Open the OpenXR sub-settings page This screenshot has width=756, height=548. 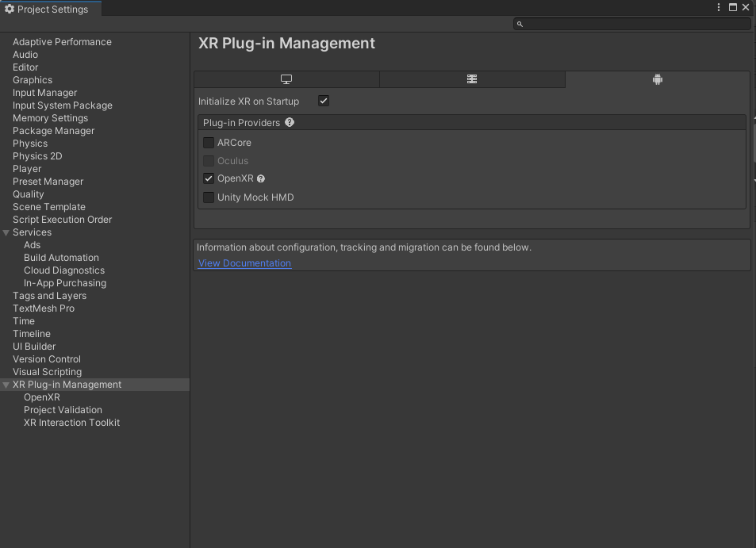click(x=41, y=397)
